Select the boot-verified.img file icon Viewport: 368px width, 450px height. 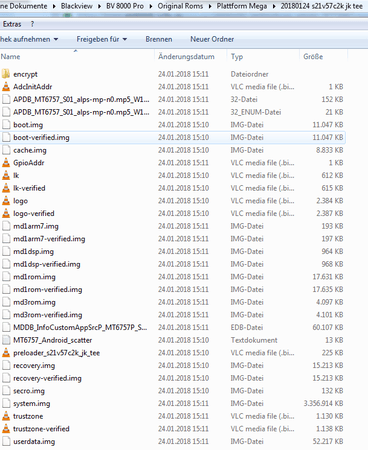coord(6,137)
